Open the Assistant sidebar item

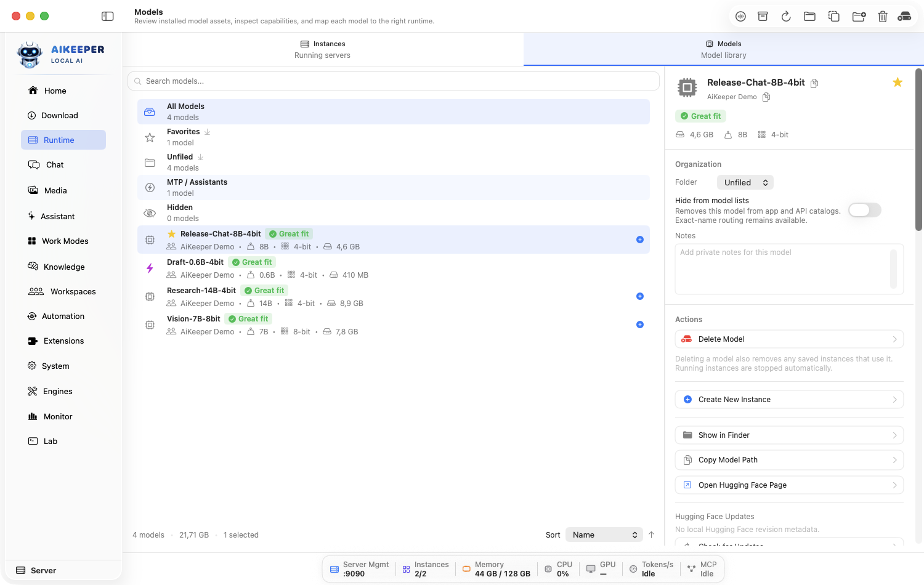(x=63, y=217)
